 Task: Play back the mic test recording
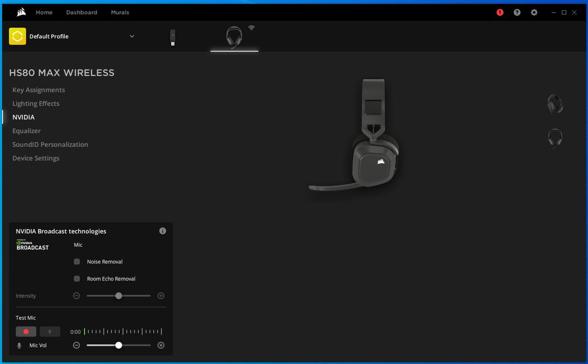tap(50, 332)
